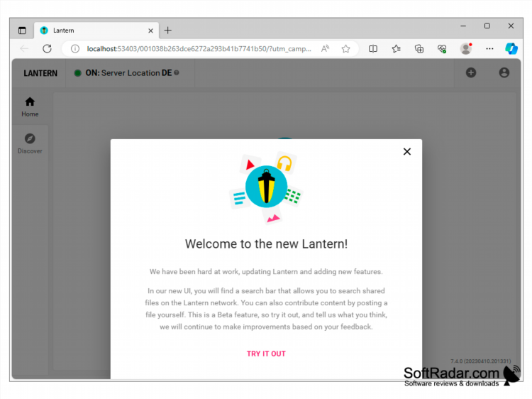This screenshot has height=399, width=532.
Task: Click the browser refresh button
Action: pos(47,49)
